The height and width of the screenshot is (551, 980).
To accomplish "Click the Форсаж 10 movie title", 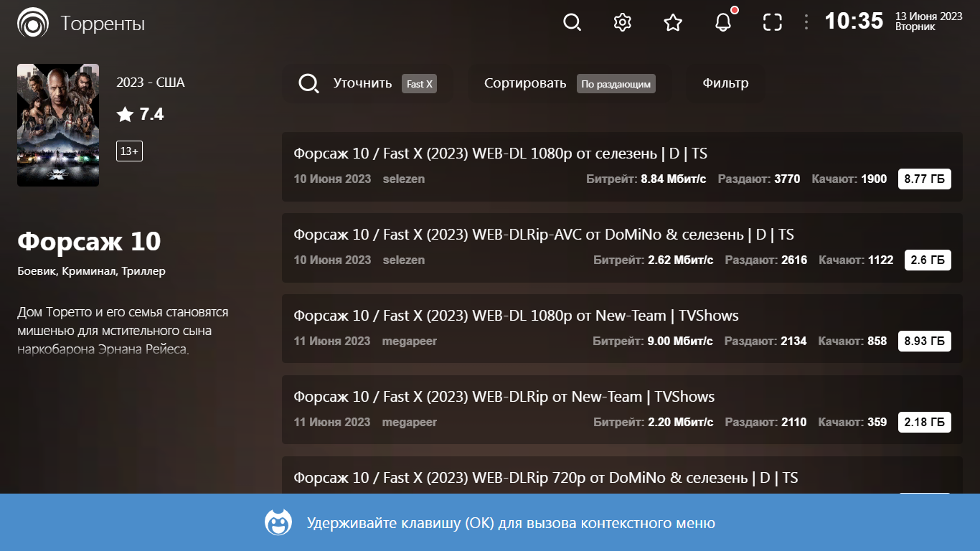I will 89,242.
